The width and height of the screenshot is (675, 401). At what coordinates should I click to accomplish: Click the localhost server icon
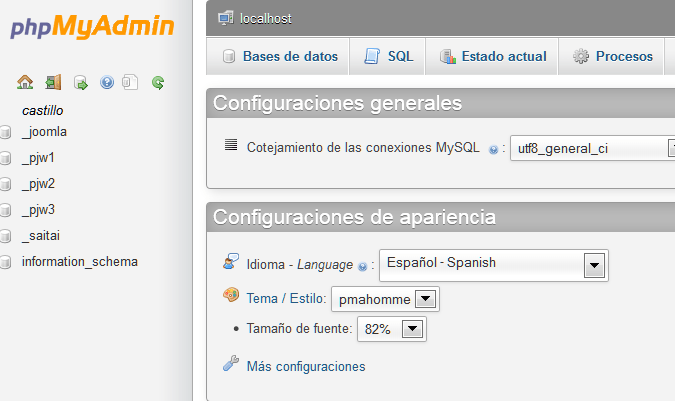226,18
